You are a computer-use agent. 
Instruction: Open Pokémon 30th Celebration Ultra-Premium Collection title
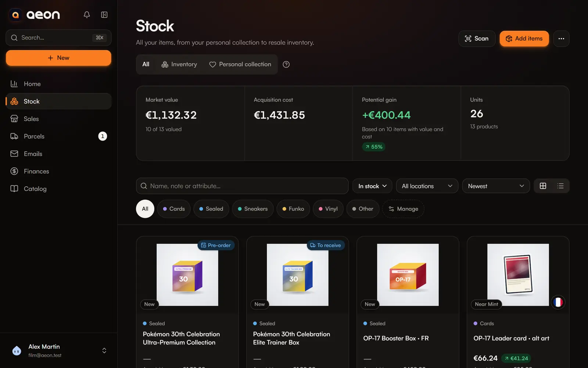[x=182, y=338]
